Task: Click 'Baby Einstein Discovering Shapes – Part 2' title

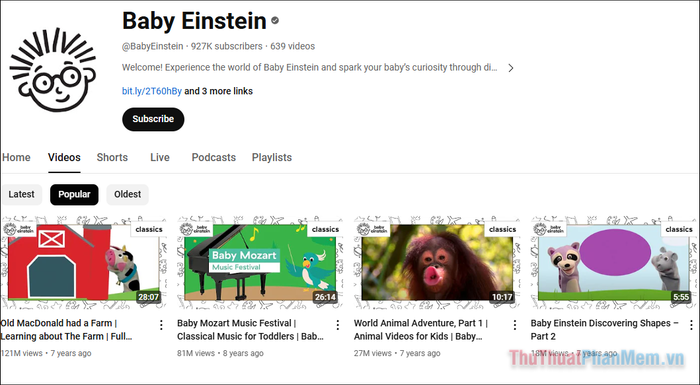Action: pyautogui.click(x=604, y=330)
